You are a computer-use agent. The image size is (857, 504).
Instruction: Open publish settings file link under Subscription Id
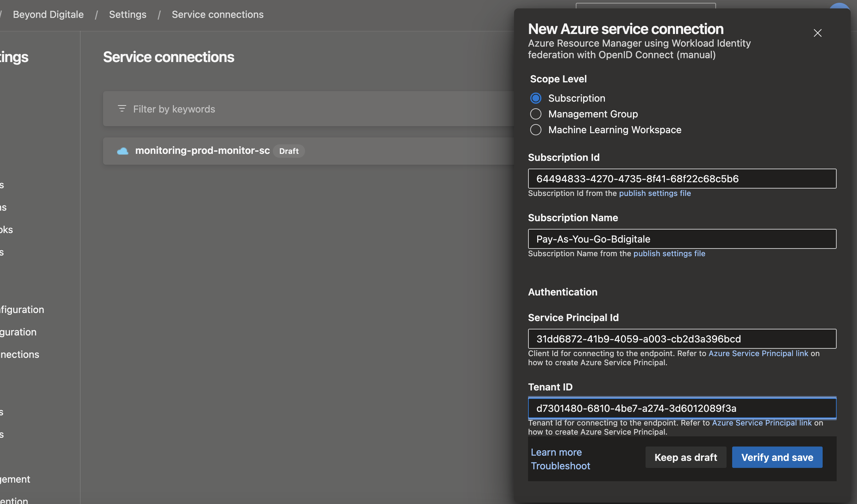[655, 193]
